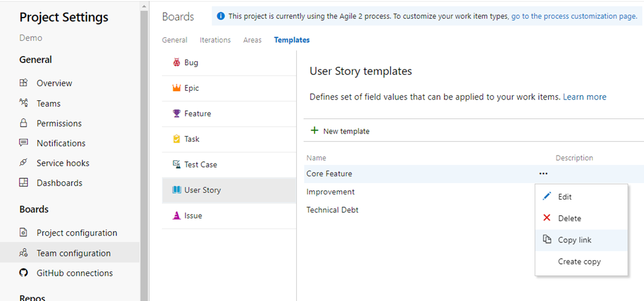This screenshot has height=301, width=644.
Task: Switch to the Iterations tab
Action: coord(215,40)
